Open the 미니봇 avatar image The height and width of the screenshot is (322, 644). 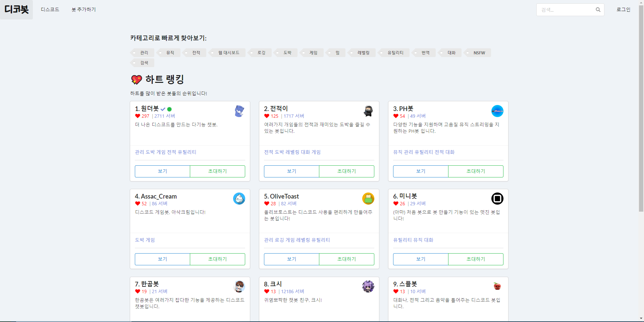(497, 199)
